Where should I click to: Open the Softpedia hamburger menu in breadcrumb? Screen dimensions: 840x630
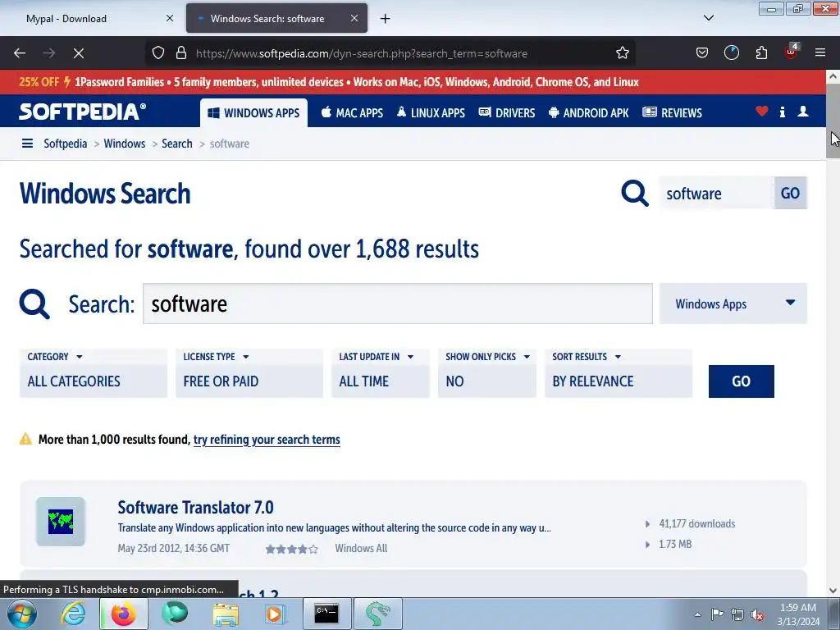tap(27, 144)
